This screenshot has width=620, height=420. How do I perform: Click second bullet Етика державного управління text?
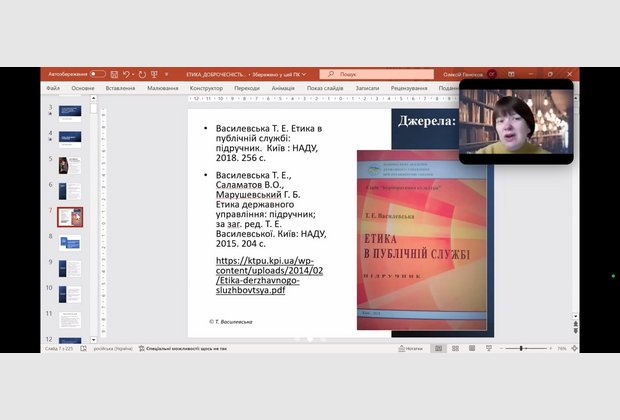pos(271,209)
